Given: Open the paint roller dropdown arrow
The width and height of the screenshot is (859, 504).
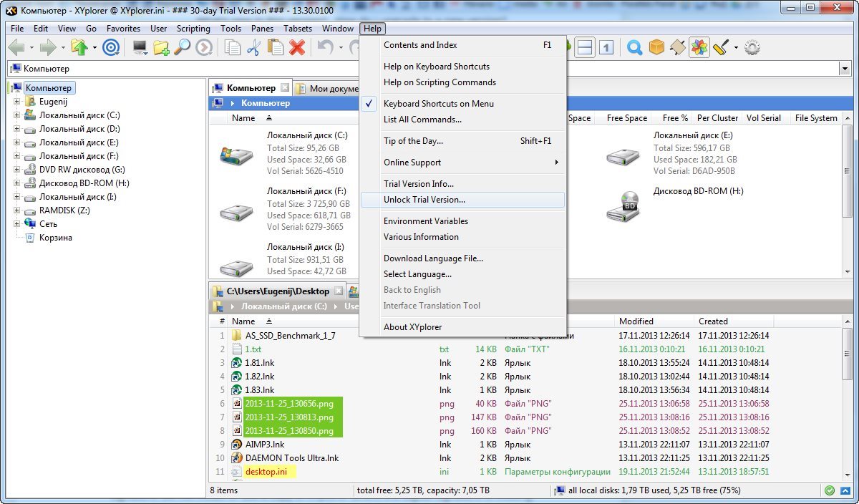Looking at the screenshot, I should (736, 48).
